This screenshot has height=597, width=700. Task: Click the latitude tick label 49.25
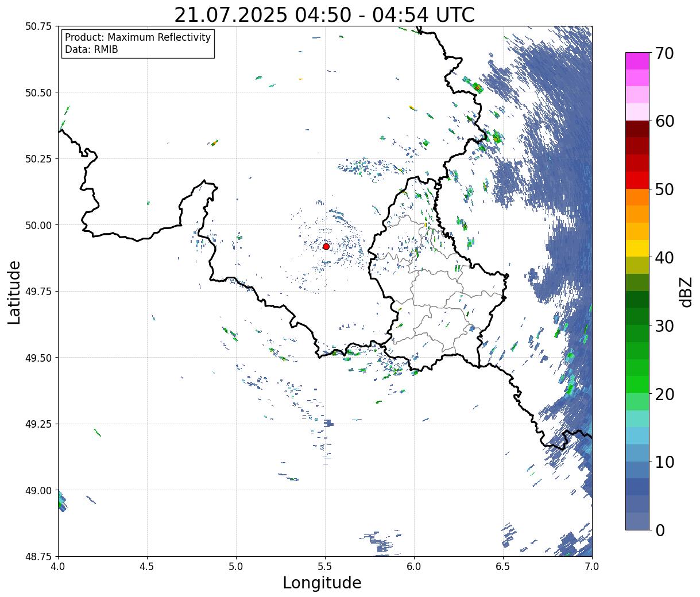[x=38, y=424]
